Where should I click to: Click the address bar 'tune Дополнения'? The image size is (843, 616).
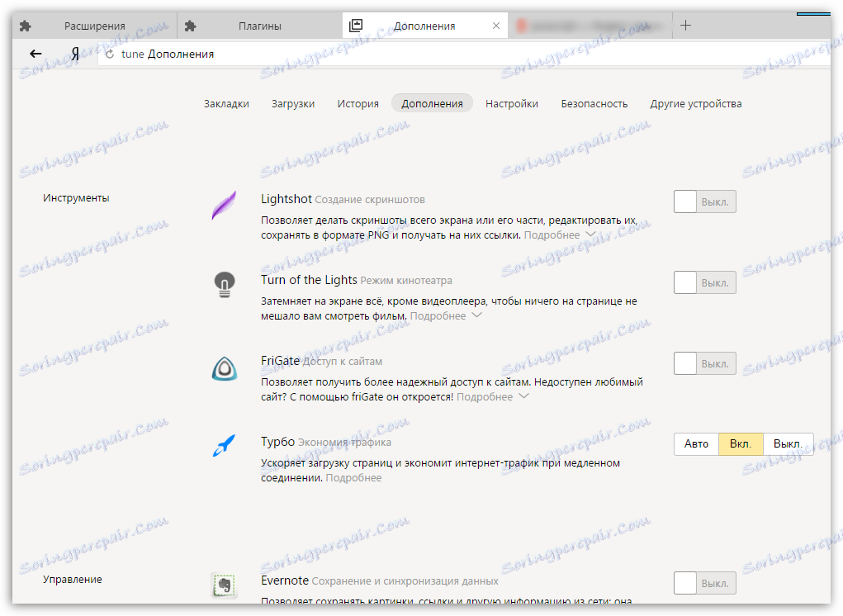(463, 54)
